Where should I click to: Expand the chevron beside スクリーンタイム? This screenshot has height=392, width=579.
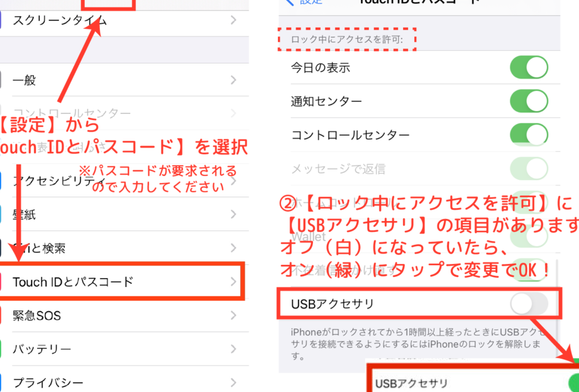point(233,20)
